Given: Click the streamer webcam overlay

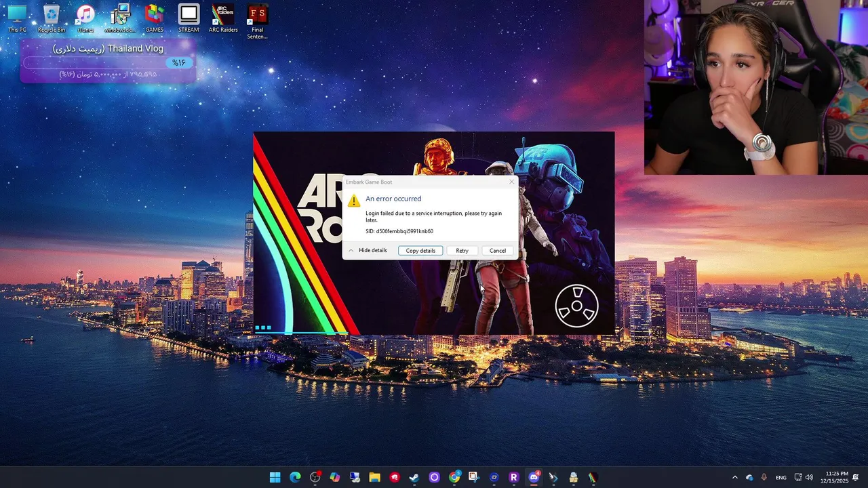Looking at the screenshot, I should [756, 87].
